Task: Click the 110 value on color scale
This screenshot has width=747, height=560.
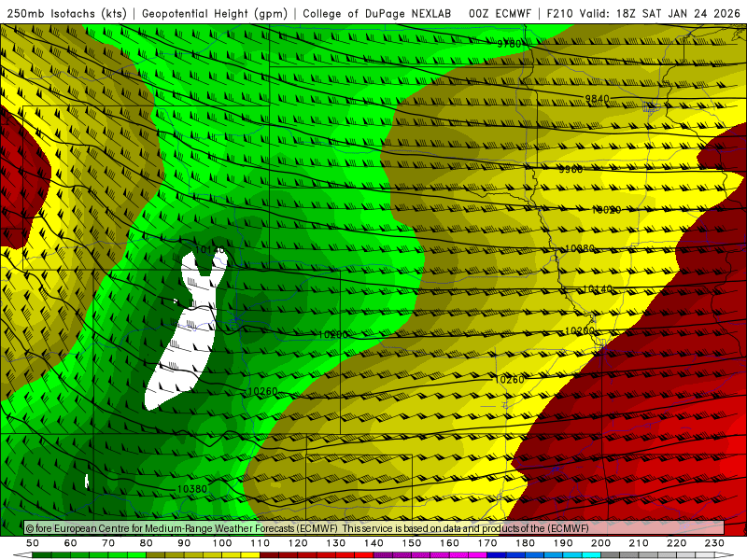Action: [261, 543]
